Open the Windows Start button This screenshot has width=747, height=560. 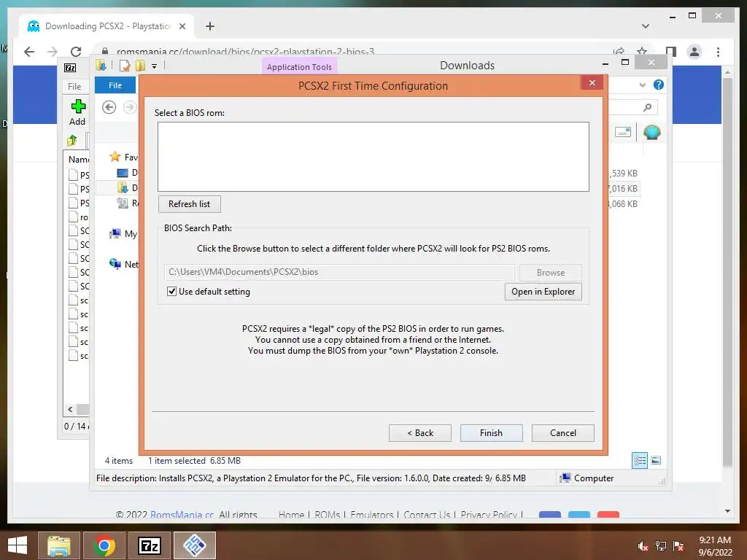click(x=18, y=545)
